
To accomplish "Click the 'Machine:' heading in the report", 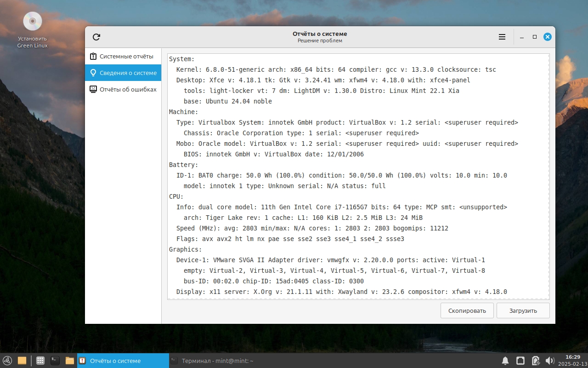I will click(184, 112).
